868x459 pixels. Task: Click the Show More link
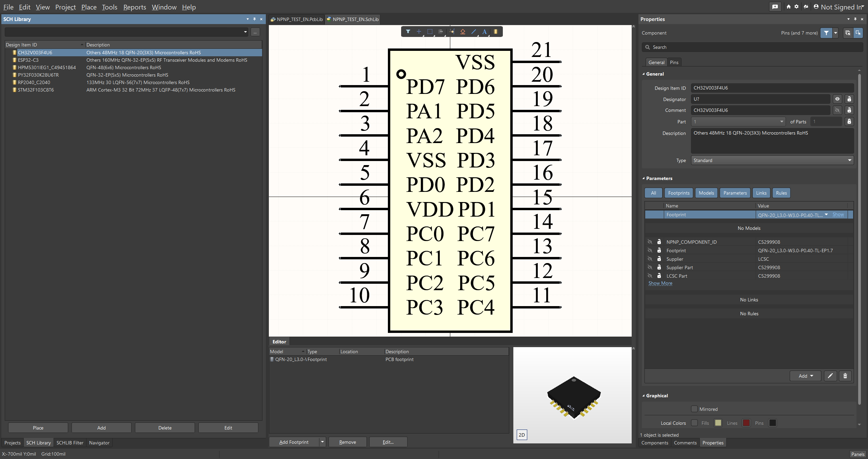pos(660,283)
